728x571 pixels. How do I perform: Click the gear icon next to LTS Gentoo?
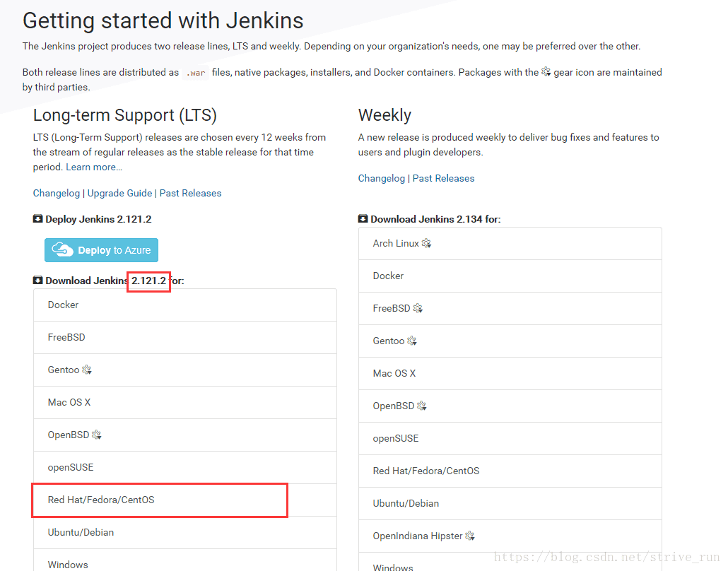tap(87, 370)
